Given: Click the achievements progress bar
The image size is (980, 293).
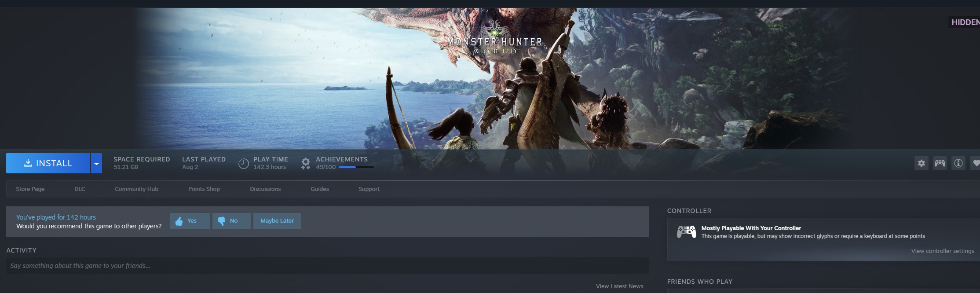Looking at the screenshot, I should click(356, 167).
